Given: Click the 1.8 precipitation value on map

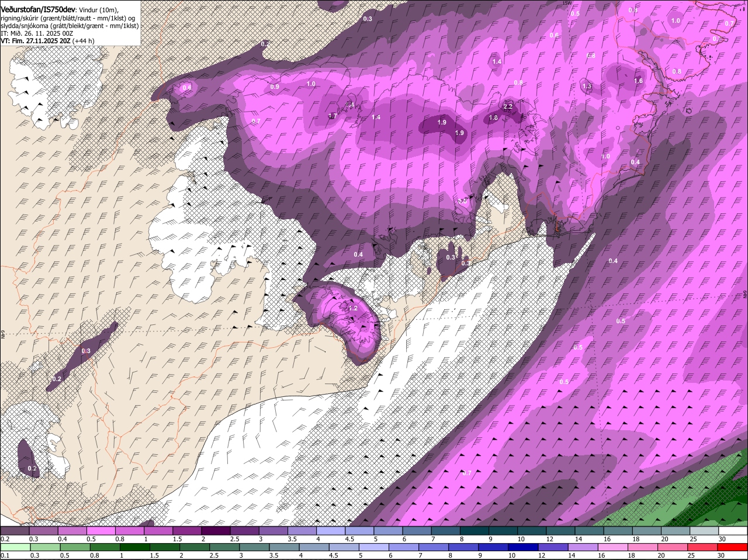Looking at the screenshot, I should 493,117.
